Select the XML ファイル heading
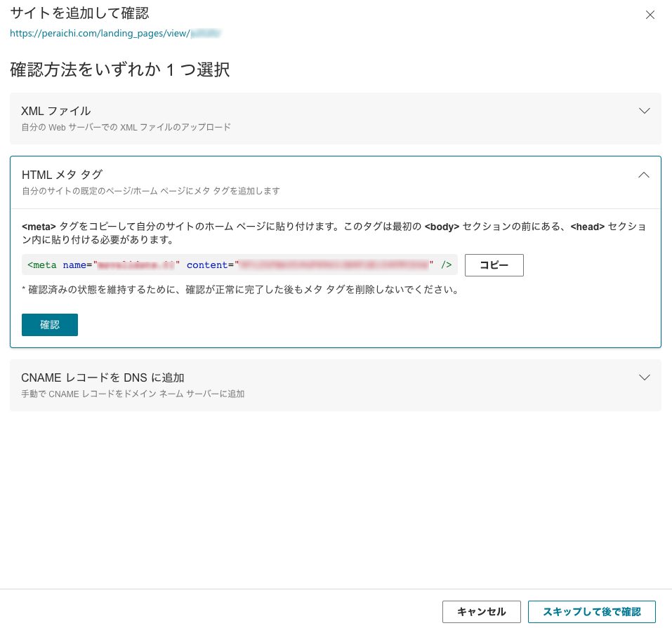 tap(56, 112)
